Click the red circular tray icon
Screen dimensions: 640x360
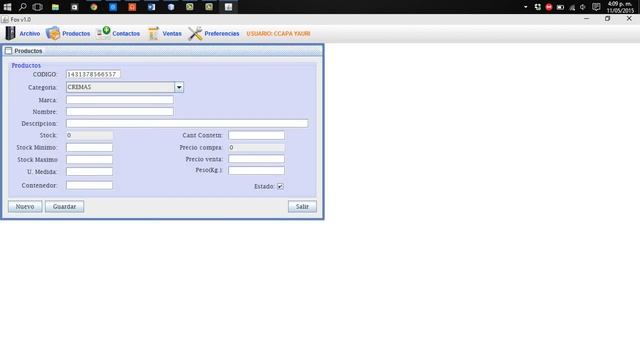pos(549,7)
